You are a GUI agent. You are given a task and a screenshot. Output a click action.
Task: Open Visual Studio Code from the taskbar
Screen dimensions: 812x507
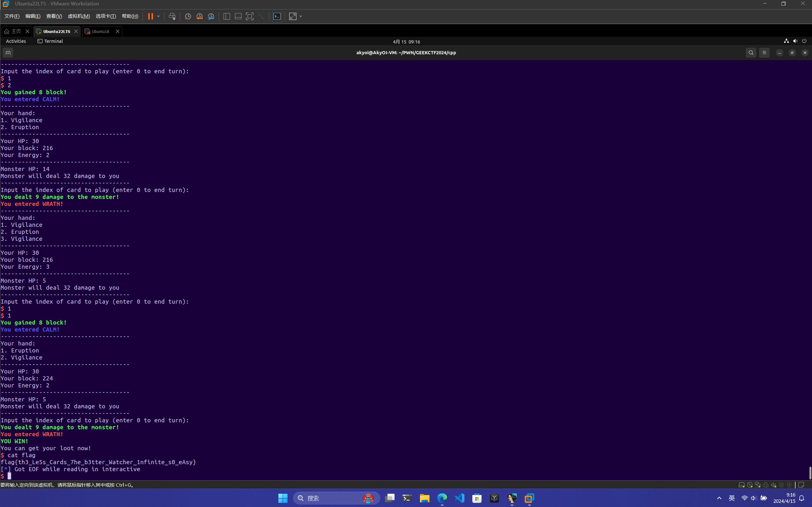460,498
